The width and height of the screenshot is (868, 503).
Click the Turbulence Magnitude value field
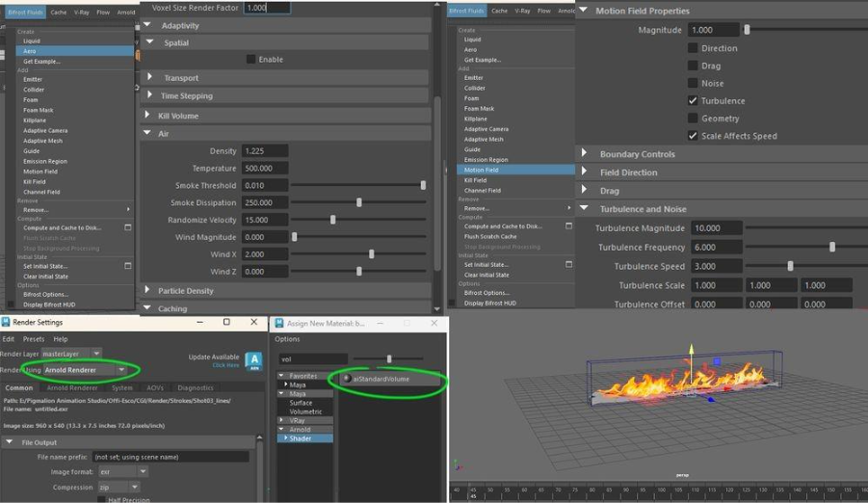(x=715, y=228)
